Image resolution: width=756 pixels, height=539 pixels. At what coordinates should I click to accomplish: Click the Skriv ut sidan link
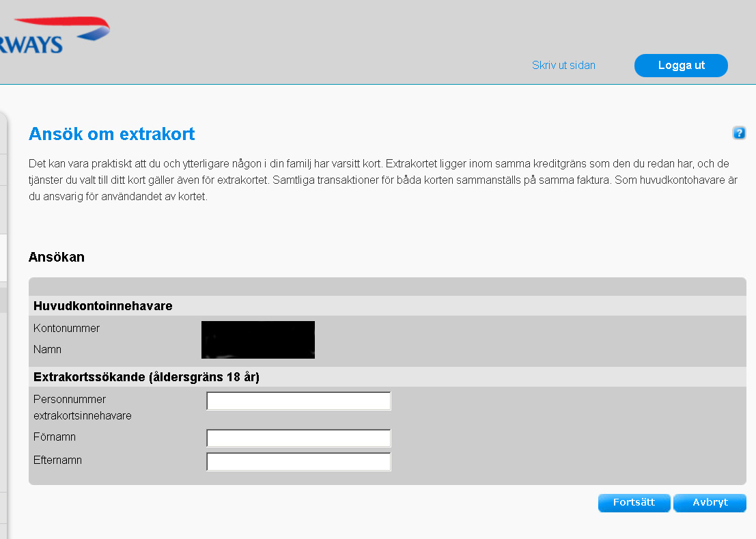click(563, 65)
